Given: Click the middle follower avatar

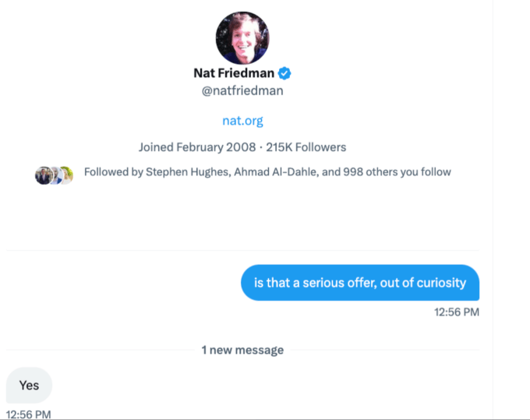Looking at the screenshot, I should coord(55,175).
